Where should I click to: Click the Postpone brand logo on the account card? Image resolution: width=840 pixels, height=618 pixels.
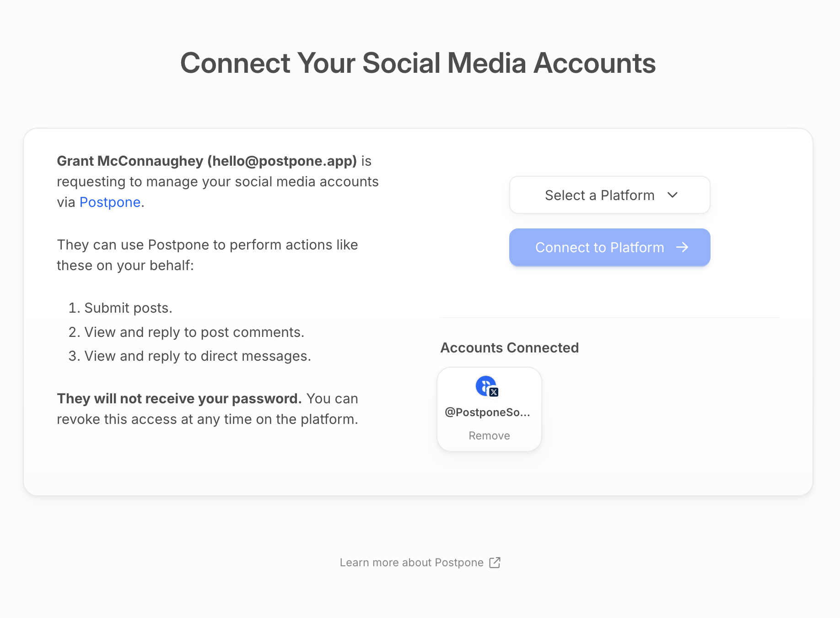click(485, 386)
